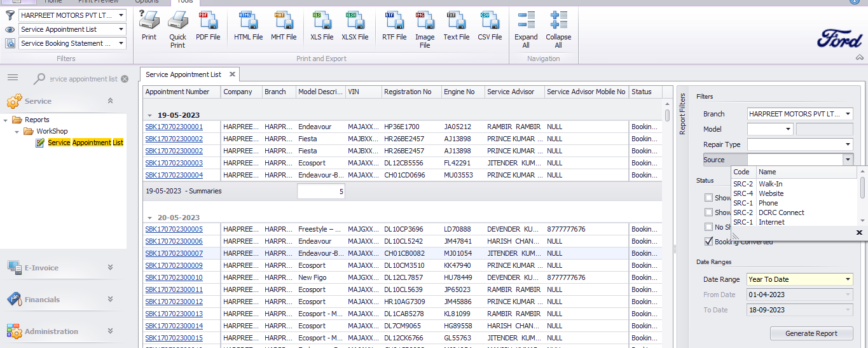The image size is (868, 348).
Task: Open the Service Booking Statement dropdown
Action: pos(121,43)
